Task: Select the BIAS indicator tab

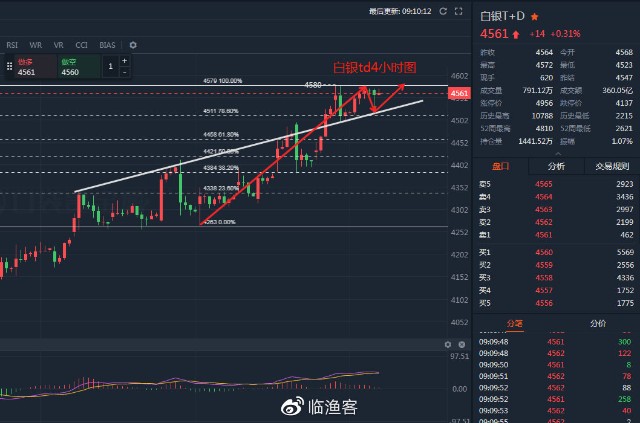Action: pos(107,45)
